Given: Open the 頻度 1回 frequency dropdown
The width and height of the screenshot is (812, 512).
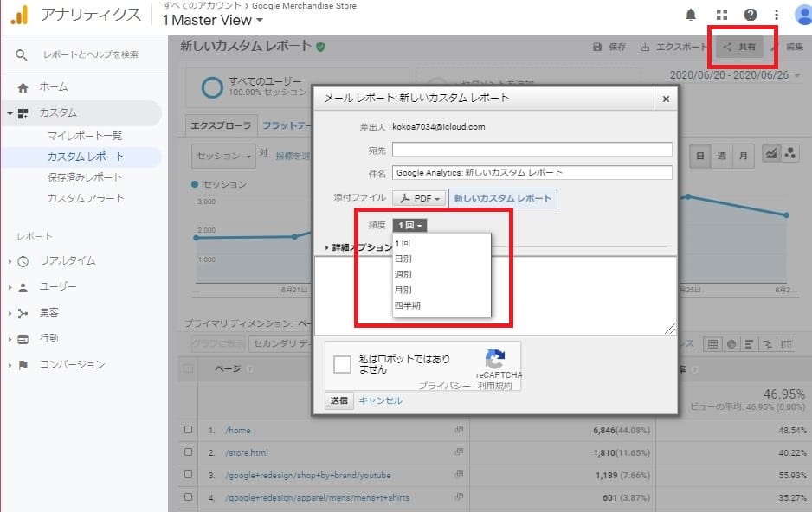Looking at the screenshot, I should (409, 226).
